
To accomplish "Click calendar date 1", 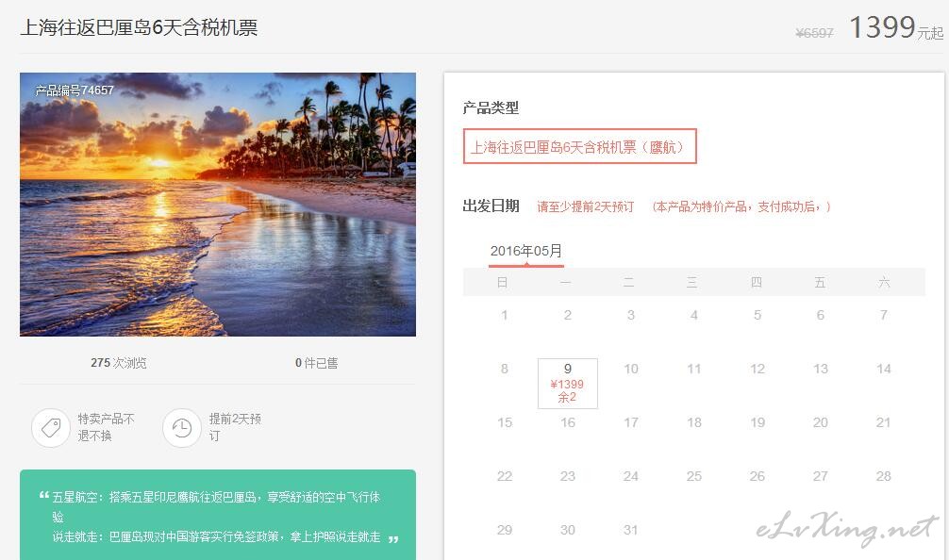I will pyautogui.click(x=504, y=315).
